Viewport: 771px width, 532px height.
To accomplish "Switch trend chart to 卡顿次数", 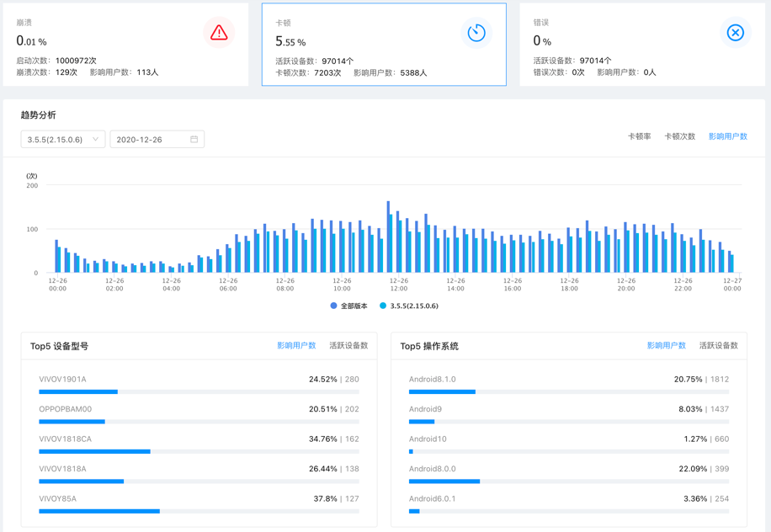I will (679, 136).
